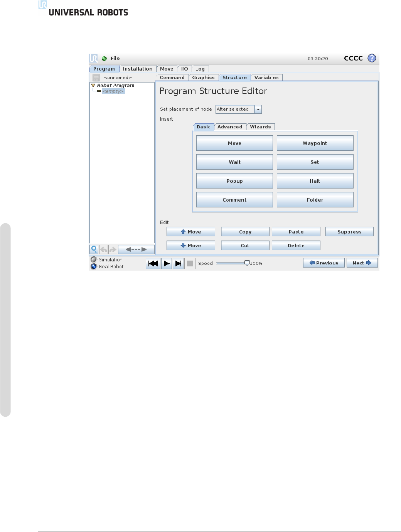Click the CCCC label in the header

click(353, 58)
